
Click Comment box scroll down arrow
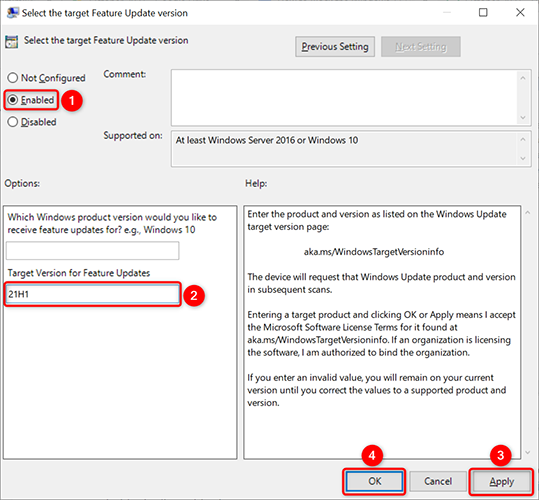(523, 118)
